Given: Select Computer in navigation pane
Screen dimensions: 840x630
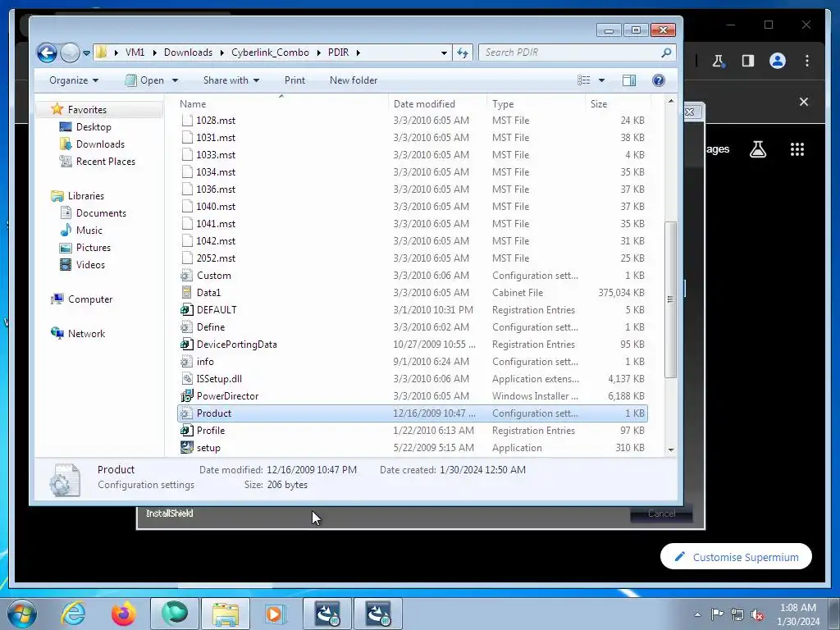Looking at the screenshot, I should 90,299.
